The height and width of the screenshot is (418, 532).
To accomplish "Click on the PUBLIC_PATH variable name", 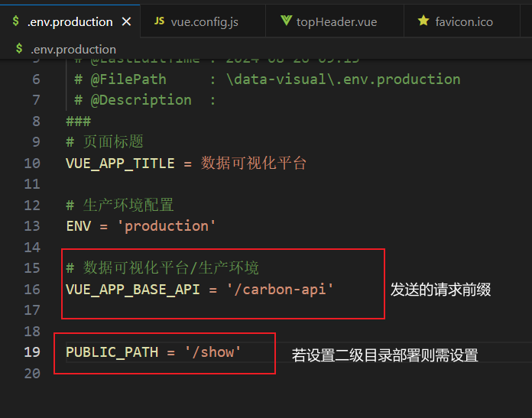I will 112,352.
